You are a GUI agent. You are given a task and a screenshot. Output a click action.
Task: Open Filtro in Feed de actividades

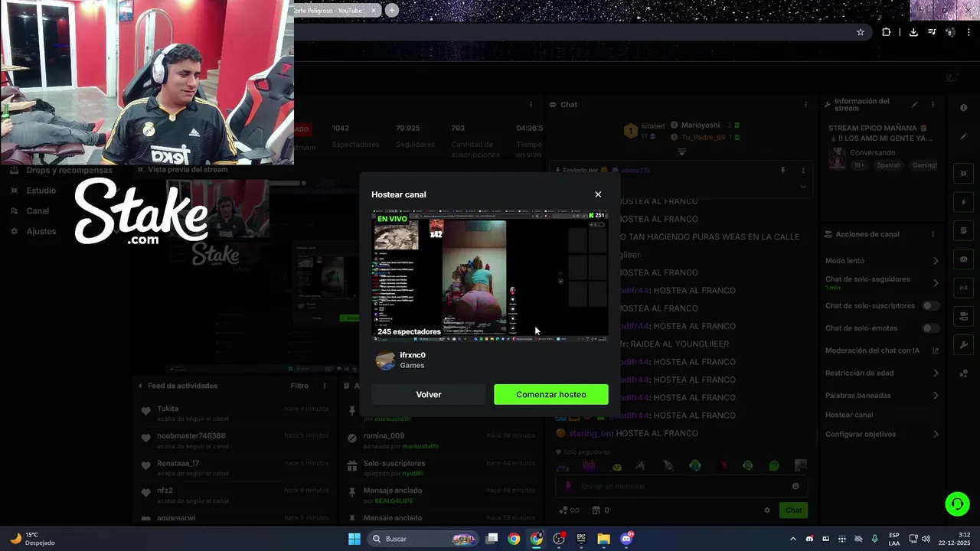tap(299, 386)
